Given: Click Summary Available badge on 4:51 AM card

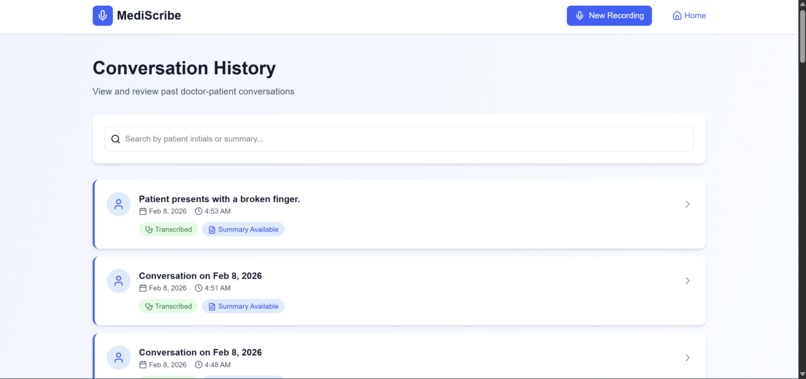Looking at the screenshot, I should (243, 306).
